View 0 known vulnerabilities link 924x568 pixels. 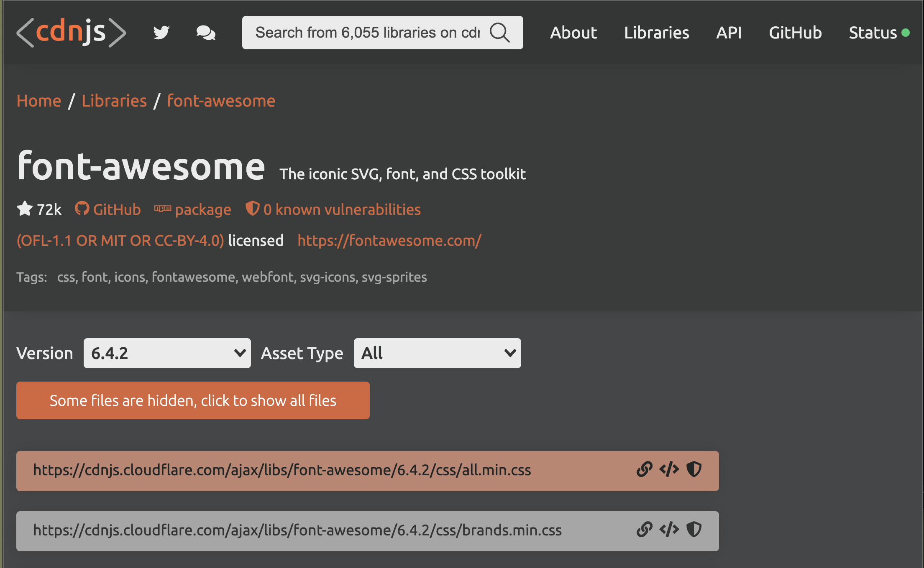click(x=341, y=209)
